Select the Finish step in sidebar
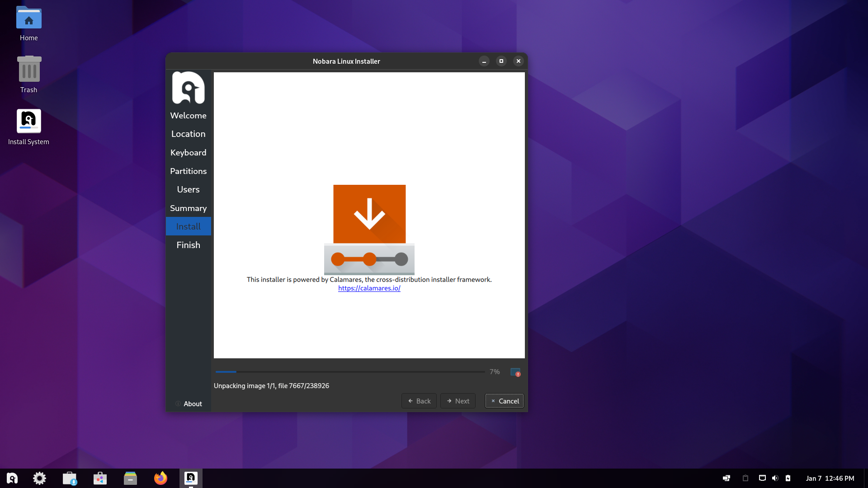 188,245
